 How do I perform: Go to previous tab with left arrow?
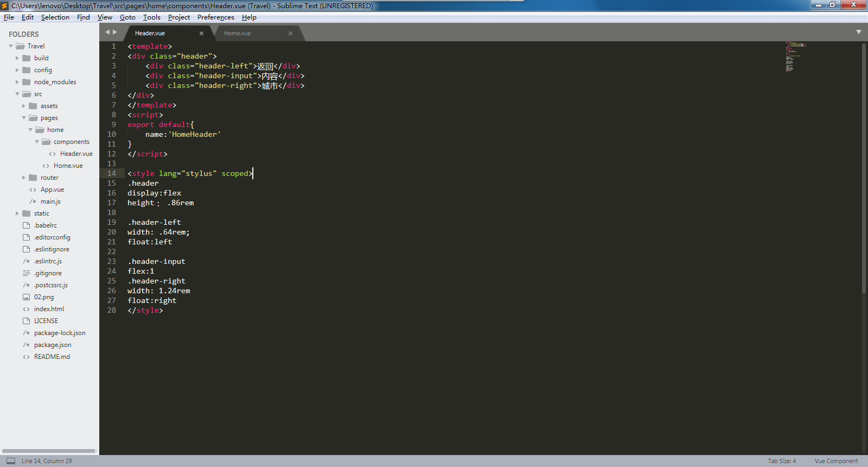pos(107,33)
